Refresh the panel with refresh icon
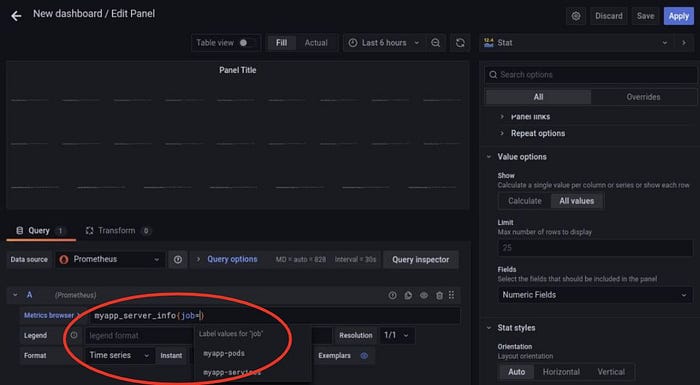 click(460, 43)
